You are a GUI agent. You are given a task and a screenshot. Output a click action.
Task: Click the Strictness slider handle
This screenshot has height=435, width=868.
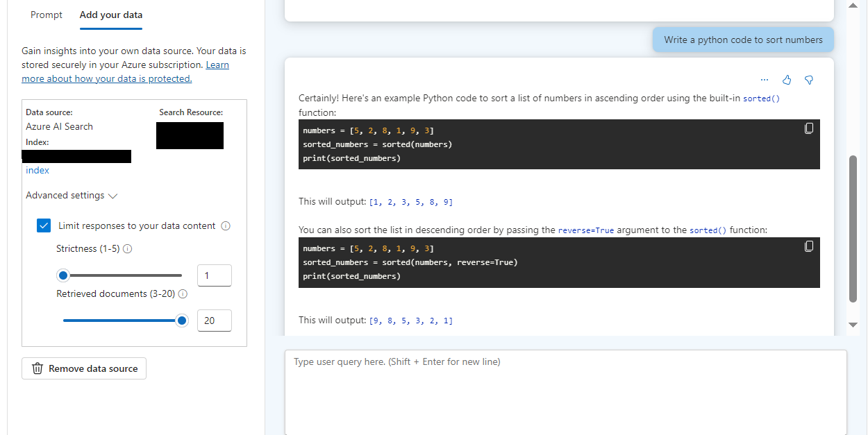pyautogui.click(x=63, y=275)
